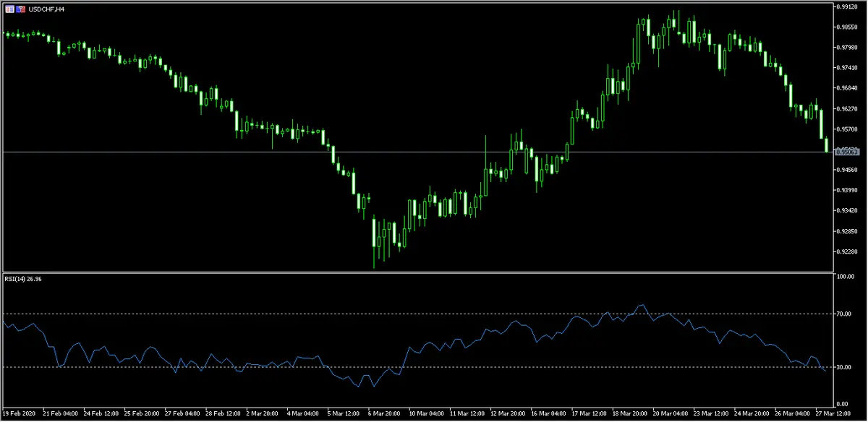Click the RSI 100.00 scale label
868x422 pixels.
click(x=844, y=277)
